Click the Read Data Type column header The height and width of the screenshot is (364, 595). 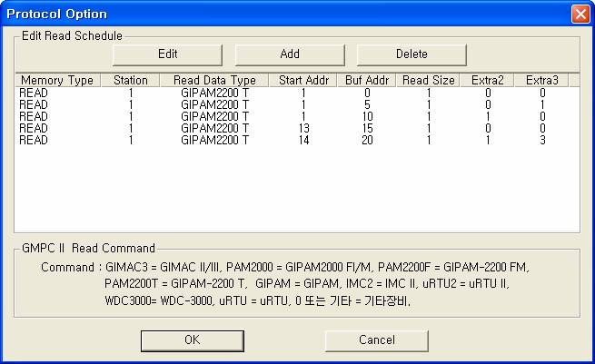click(x=214, y=81)
